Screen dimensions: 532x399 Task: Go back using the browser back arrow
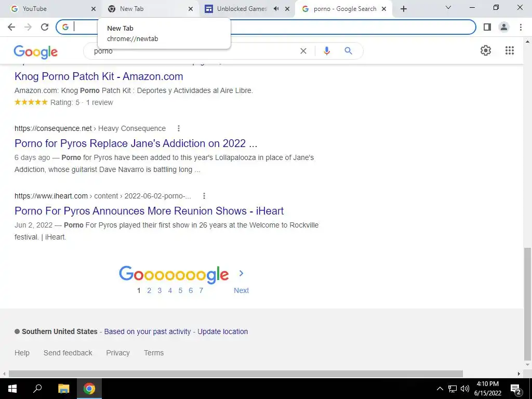point(11,27)
